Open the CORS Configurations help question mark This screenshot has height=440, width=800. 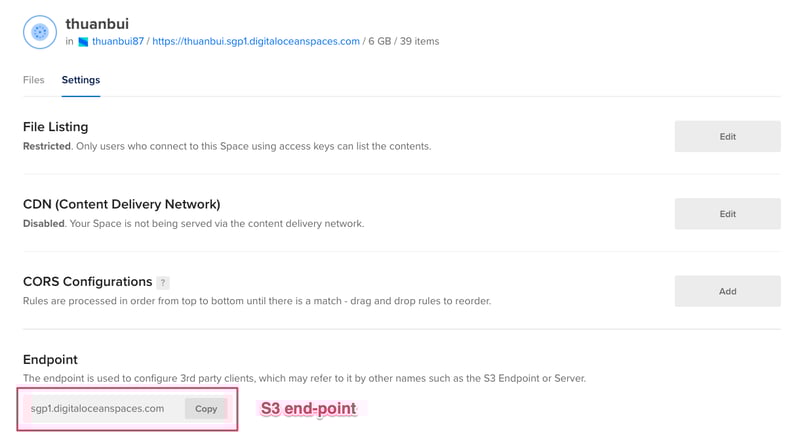[163, 283]
